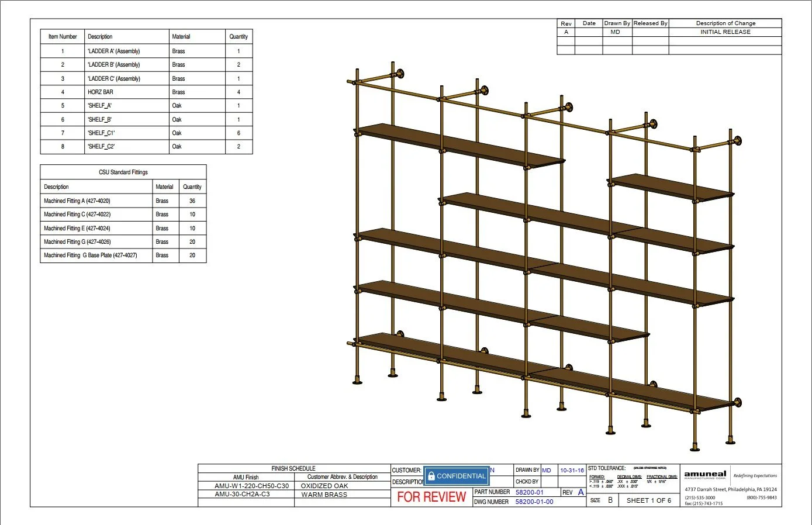Click the CSU Standard Fittings table title
The image size is (812, 525).
coord(123,172)
